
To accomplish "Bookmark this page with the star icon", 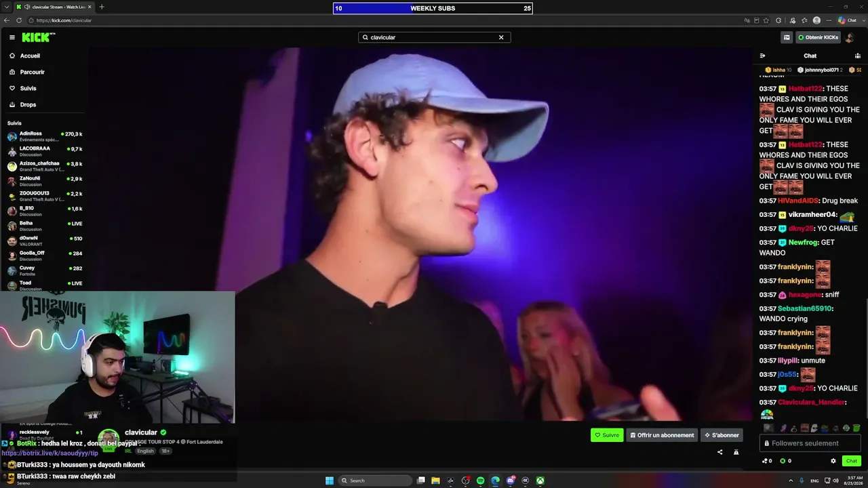I will (766, 20).
